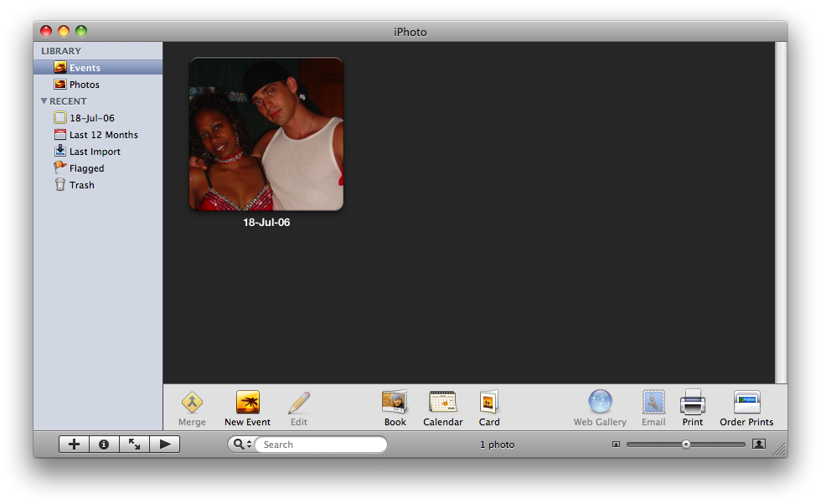Open the Calendar project icon
This screenshot has height=504, width=821.
click(x=442, y=403)
